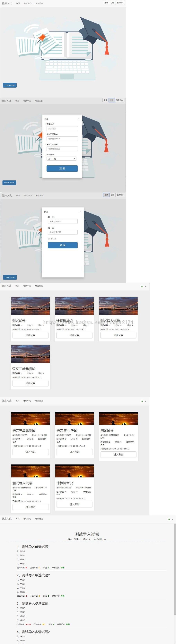Focus the 账号 field in the login dialog
The width and height of the screenshot is (176, 644).
63,221
